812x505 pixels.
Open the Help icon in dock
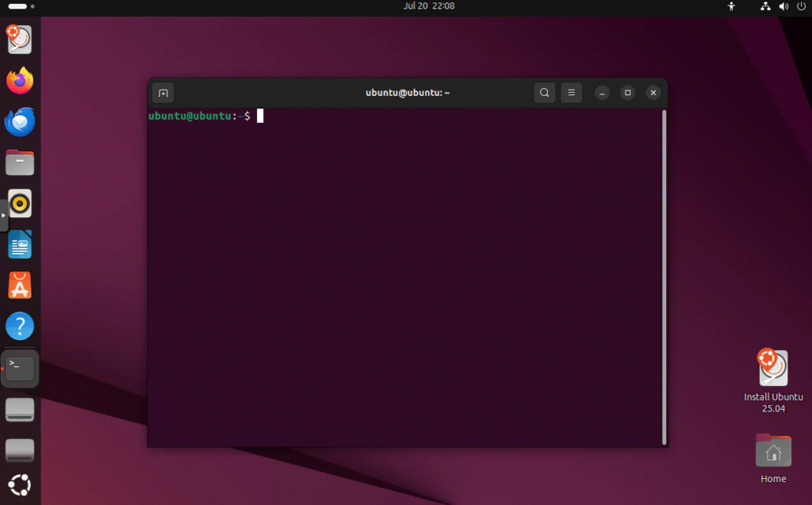(x=20, y=326)
